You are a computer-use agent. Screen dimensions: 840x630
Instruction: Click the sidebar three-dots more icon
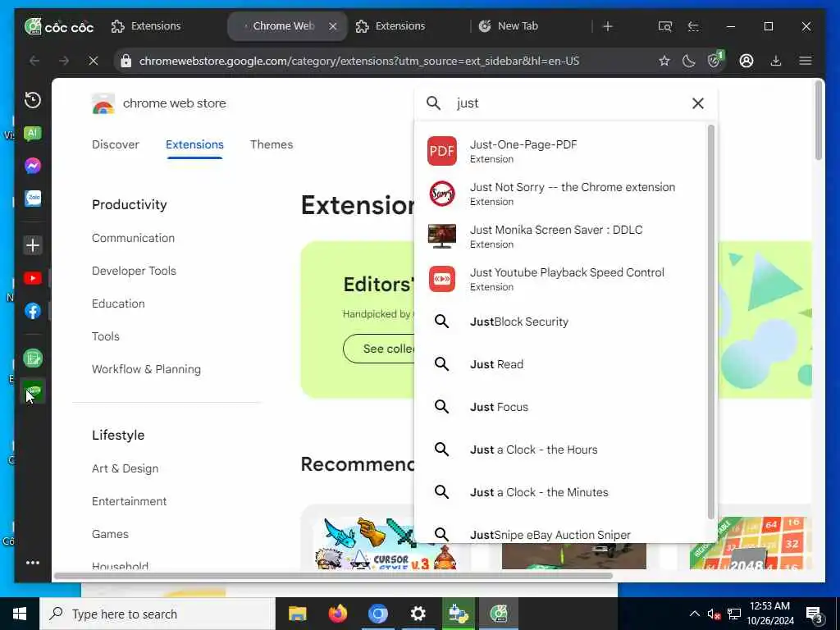[33, 563]
